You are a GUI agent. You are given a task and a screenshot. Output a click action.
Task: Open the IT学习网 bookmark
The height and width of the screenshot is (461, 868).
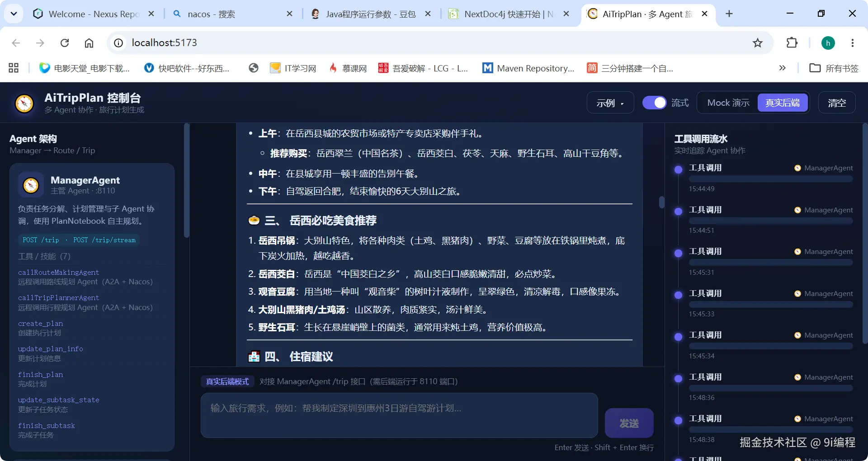click(293, 68)
